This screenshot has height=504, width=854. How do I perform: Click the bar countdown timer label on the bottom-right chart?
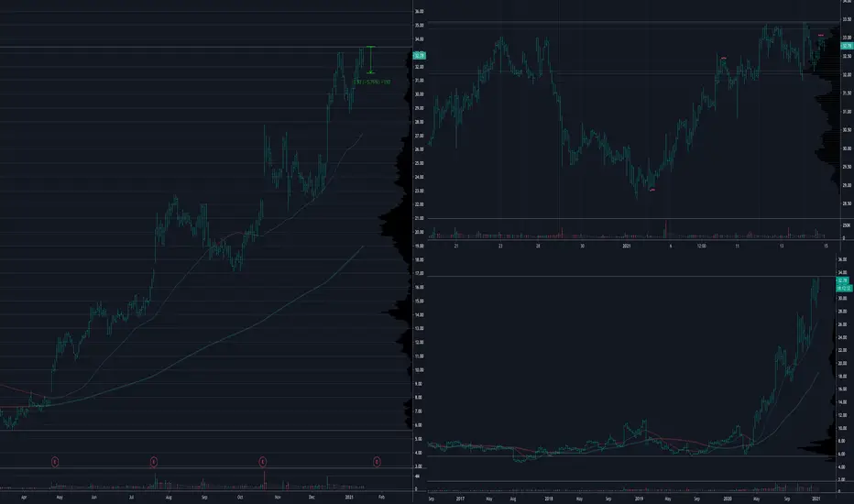[844, 288]
